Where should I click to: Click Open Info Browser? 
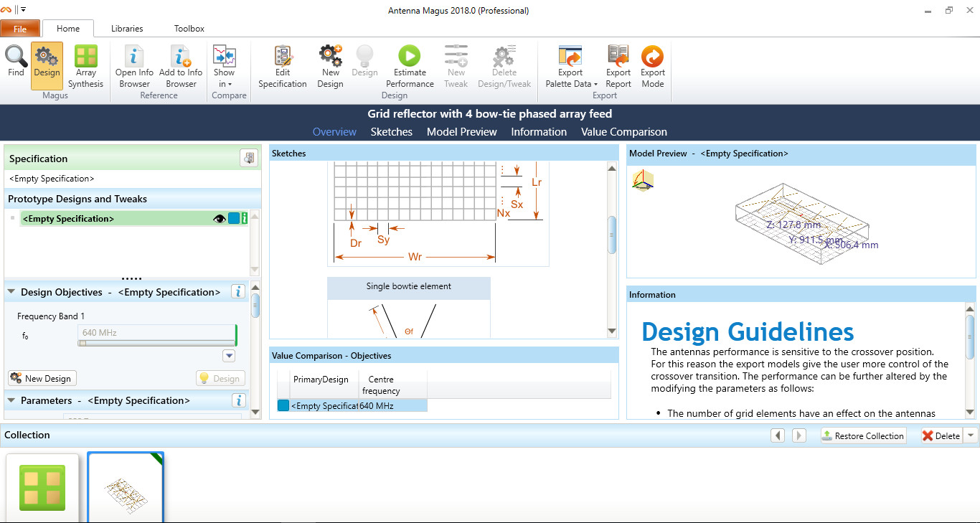(134, 66)
